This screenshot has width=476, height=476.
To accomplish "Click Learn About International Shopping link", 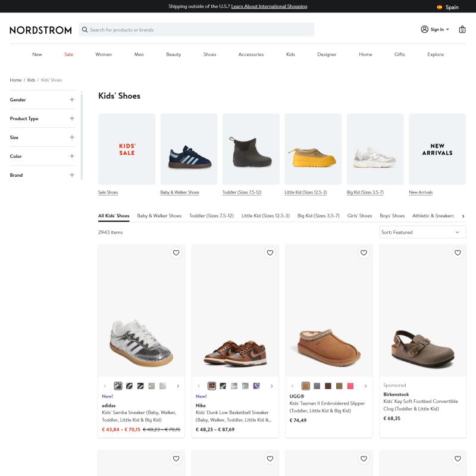I will (269, 7).
